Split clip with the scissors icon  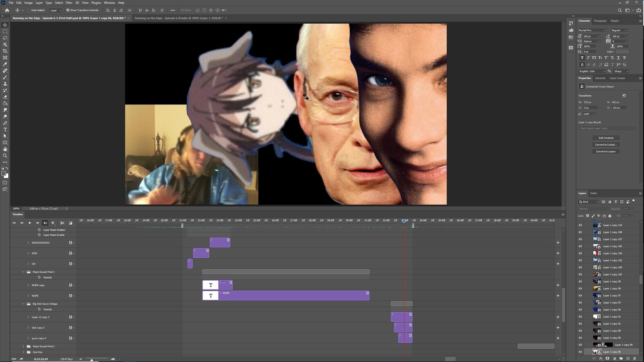62,223
